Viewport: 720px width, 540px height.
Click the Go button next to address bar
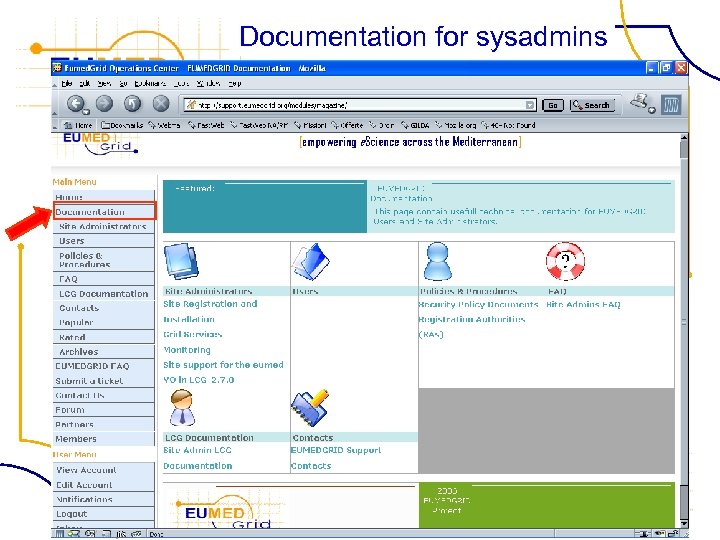(x=553, y=105)
